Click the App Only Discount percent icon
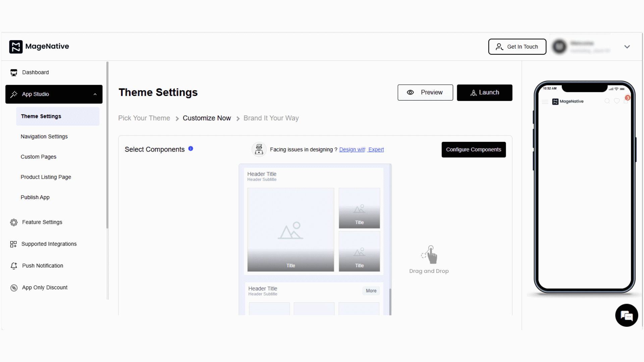Screen dimensions: 644x362 (x=14, y=288)
